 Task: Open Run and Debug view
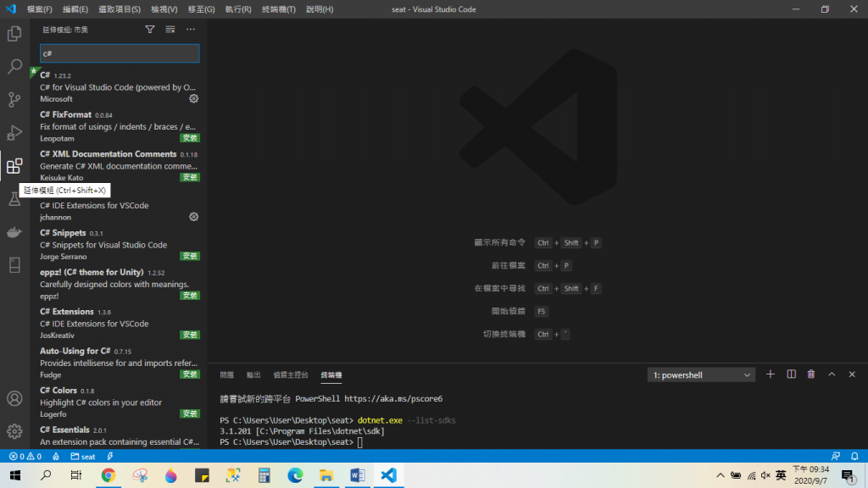[x=14, y=133]
